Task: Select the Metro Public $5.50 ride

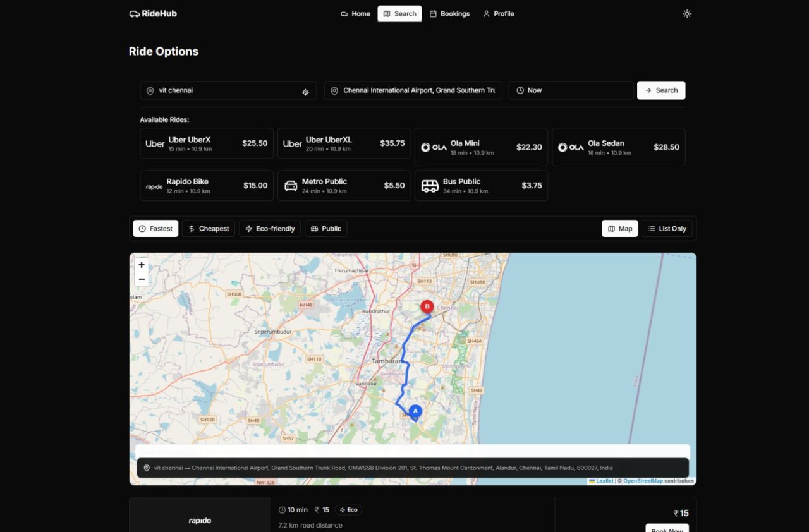Action: coord(344,186)
